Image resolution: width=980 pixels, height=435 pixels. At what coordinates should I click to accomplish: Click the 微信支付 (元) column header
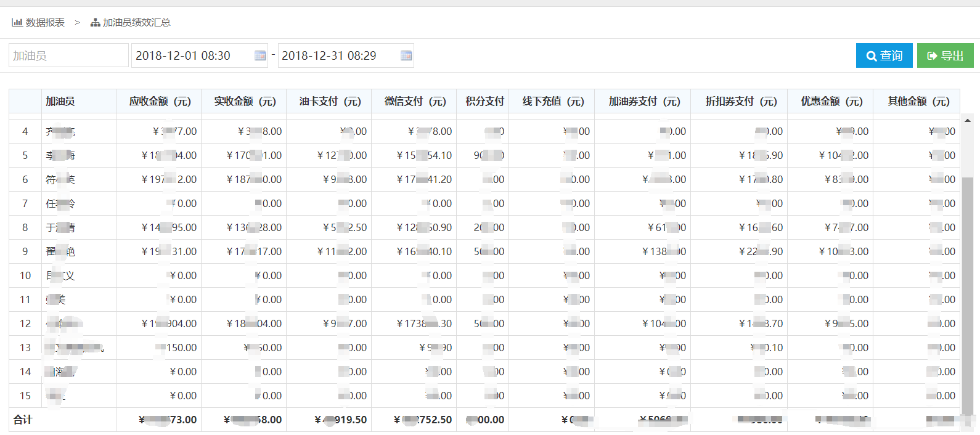(415, 101)
